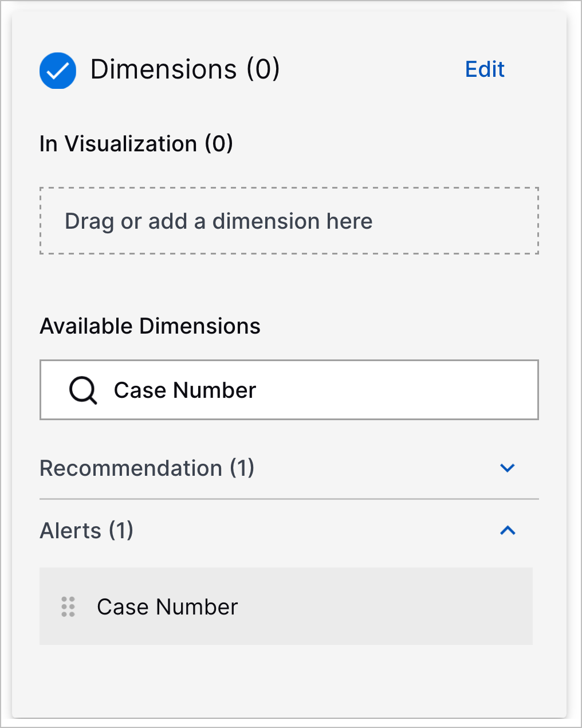Image resolution: width=582 pixels, height=728 pixels.
Task: Click the Dimensions (0) header label
Action: pos(185,69)
